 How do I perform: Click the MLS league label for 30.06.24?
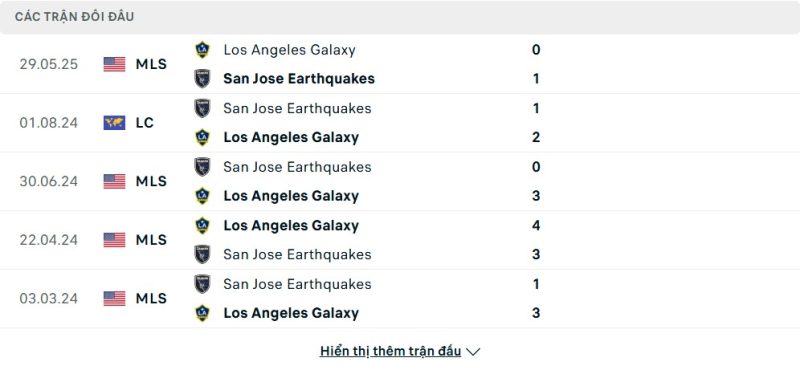(x=151, y=182)
